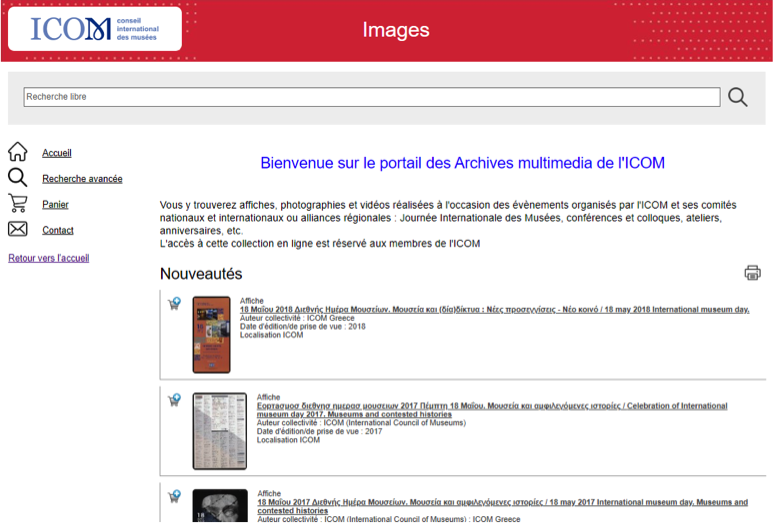Click the magnifier icon beside Recherche avancée
Image resolution: width=775 pixels, height=523 pixels.
17,177
